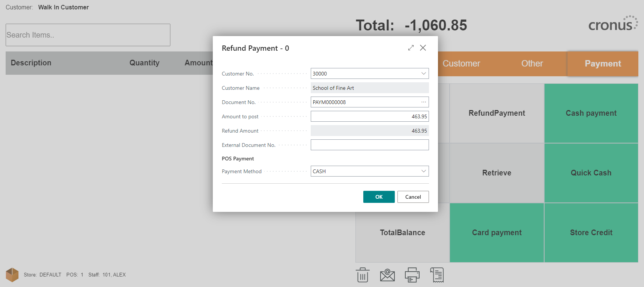Click the printer icon
The height and width of the screenshot is (287, 644).
[412, 275]
